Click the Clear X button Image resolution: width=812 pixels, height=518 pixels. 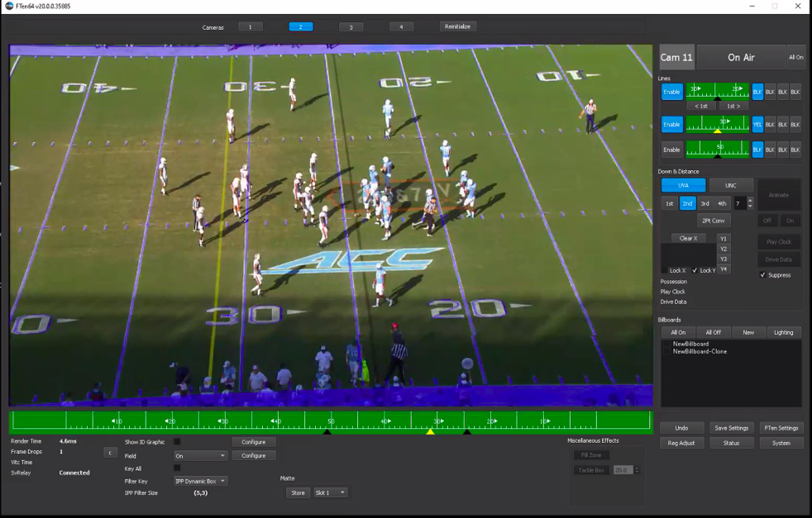[x=688, y=239]
